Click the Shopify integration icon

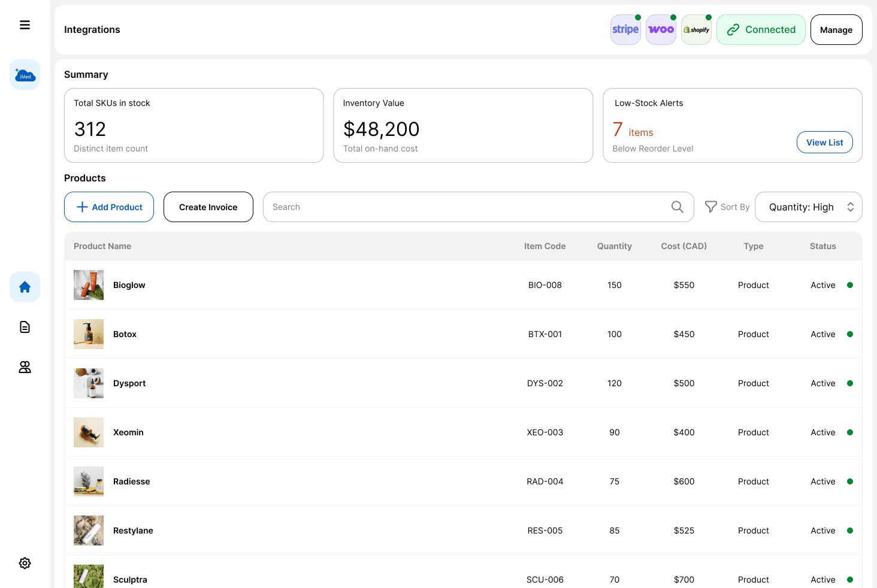(x=696, y=30)
